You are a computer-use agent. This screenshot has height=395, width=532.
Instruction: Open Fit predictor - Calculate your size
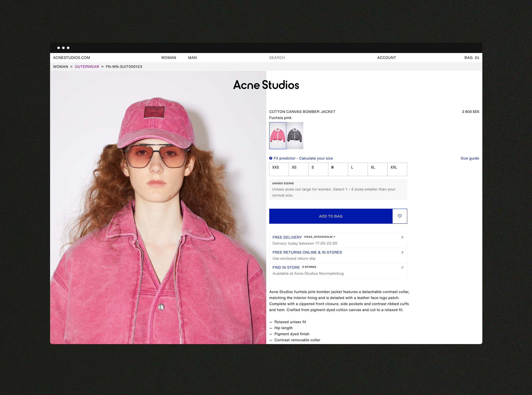tap(303, 158)
